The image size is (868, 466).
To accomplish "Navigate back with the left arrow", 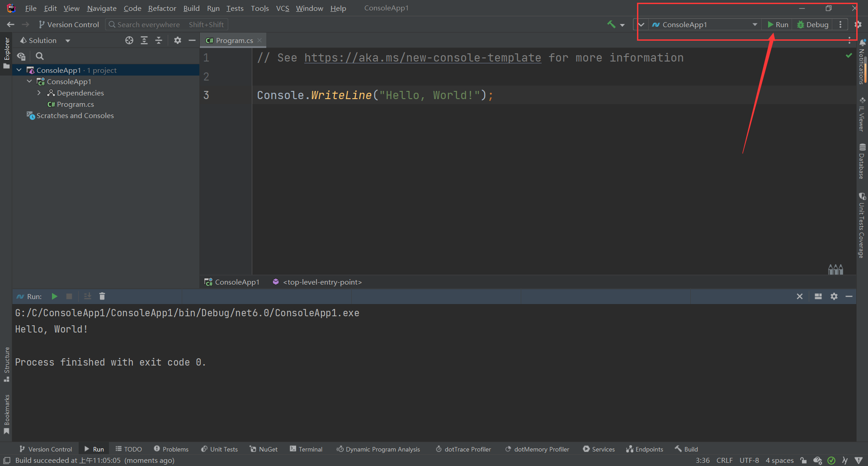I will coord(11,24).
